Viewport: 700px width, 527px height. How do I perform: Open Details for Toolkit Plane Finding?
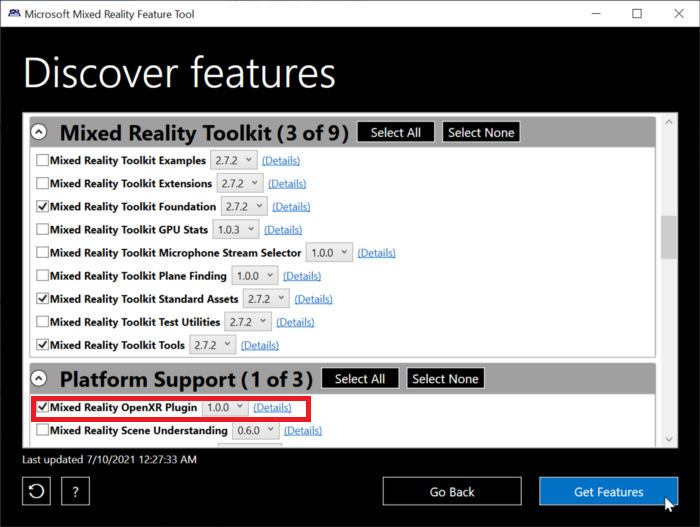coord(302,276)
